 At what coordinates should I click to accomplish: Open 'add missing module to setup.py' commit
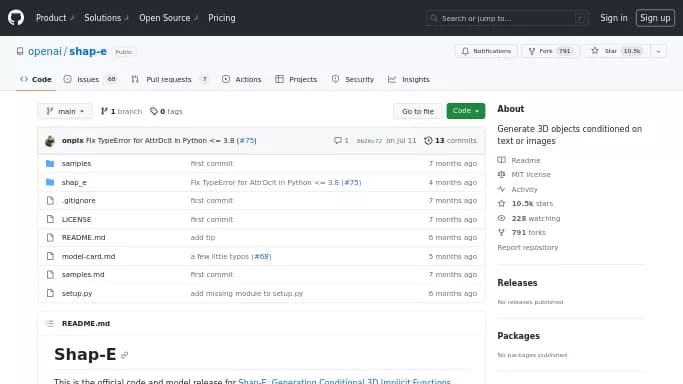pyautogui.click(x=247, y=293)
